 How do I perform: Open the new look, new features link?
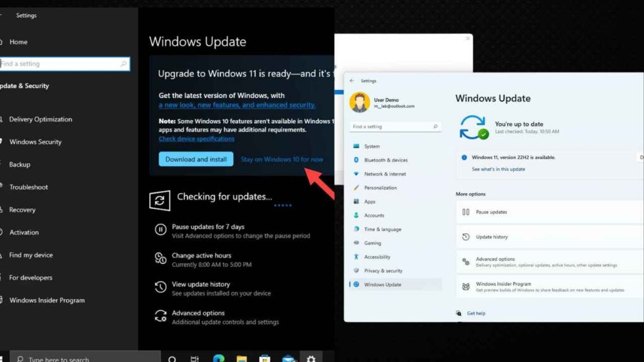click(x=237, y=105)
